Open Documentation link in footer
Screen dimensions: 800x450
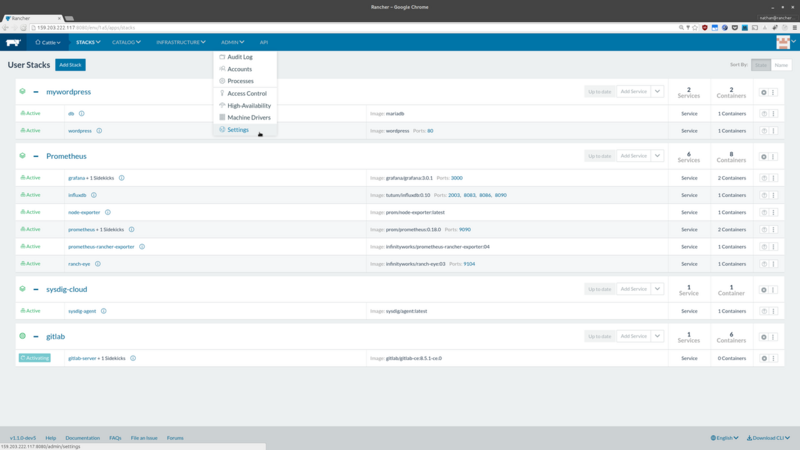coord(83,438)
